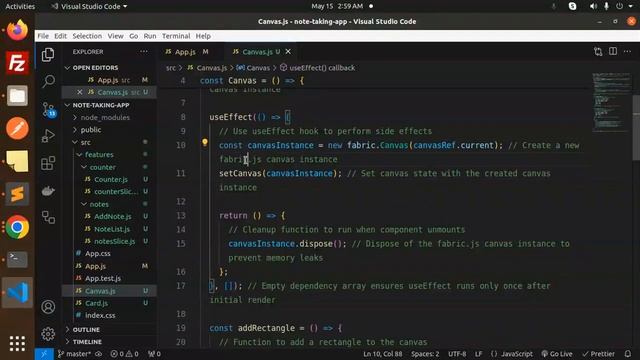Open the Docker view icon
Viewport: 640px width, 360px height.
point(48,191)
